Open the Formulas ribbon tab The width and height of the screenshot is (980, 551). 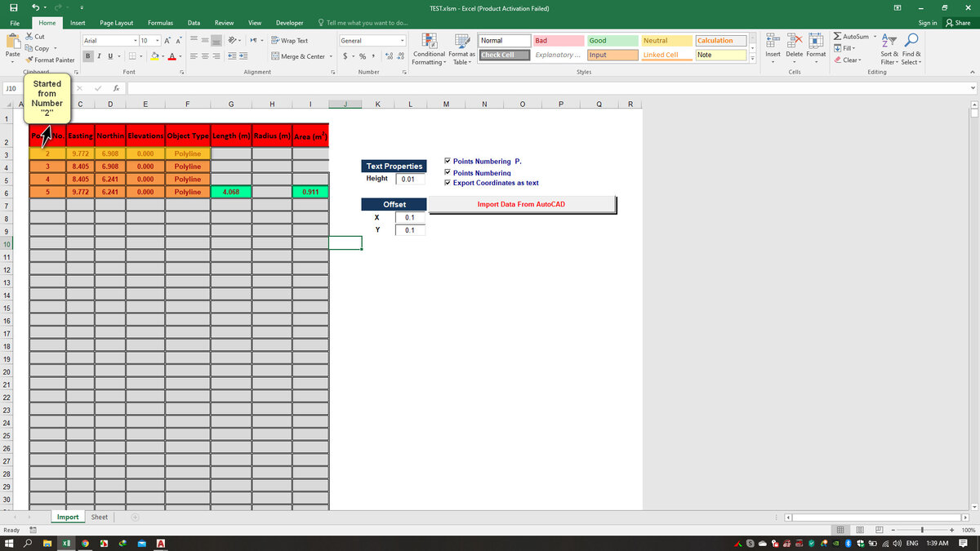click(160, 23)
